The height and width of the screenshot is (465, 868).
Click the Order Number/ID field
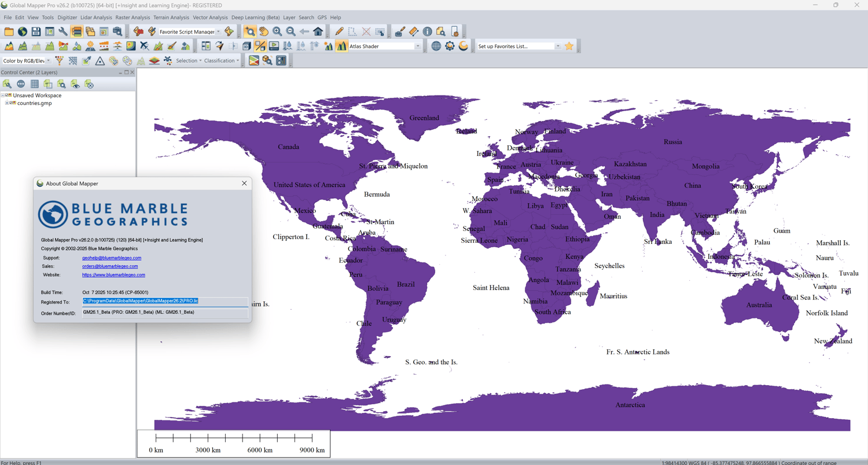pos(165,313)
